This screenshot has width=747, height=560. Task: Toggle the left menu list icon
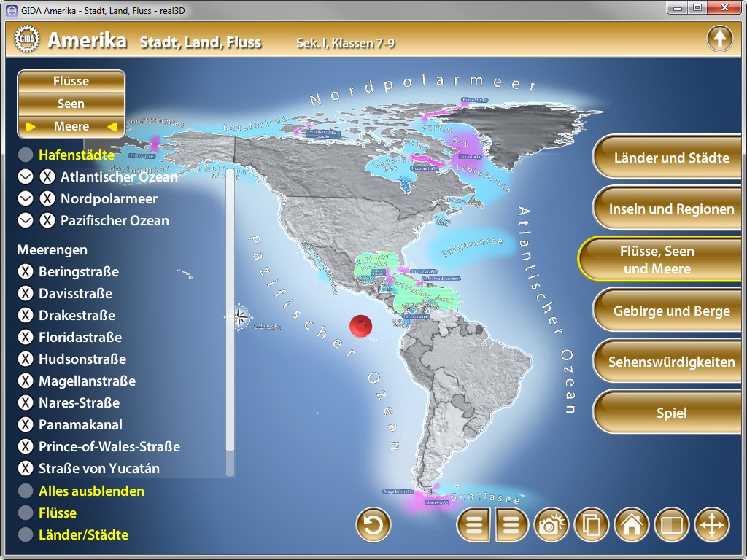pyautogui.click(x=474, y=525)
